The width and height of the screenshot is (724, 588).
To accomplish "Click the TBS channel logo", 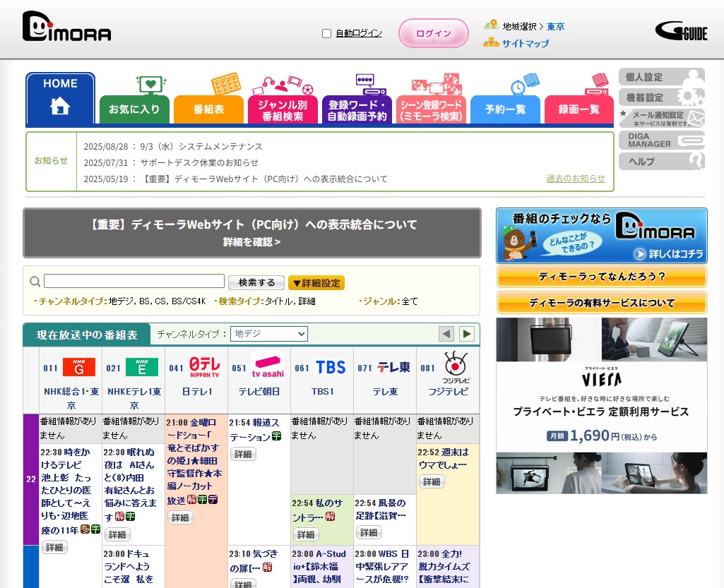I will (330, 367).
